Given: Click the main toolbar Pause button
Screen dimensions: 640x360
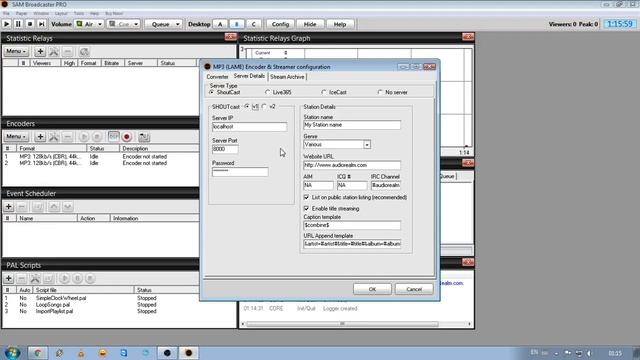Looking at the screenshot, I should pos(18,24).
